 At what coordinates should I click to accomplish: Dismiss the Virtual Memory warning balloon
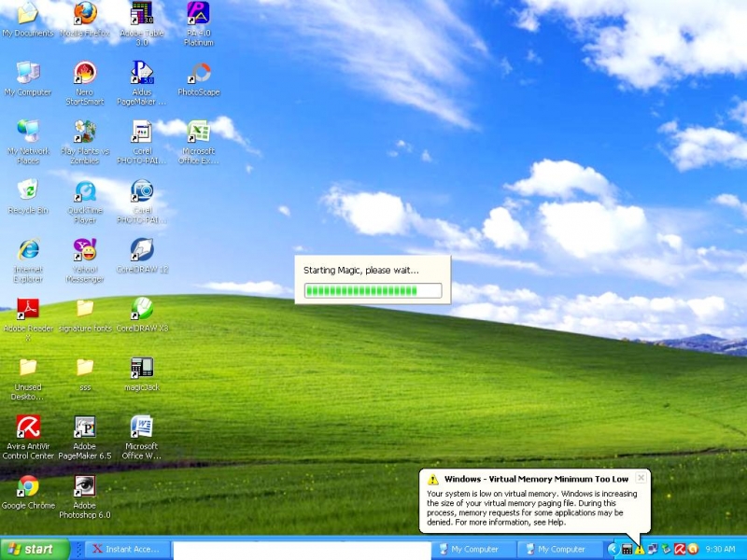click(x=641, y=478)
